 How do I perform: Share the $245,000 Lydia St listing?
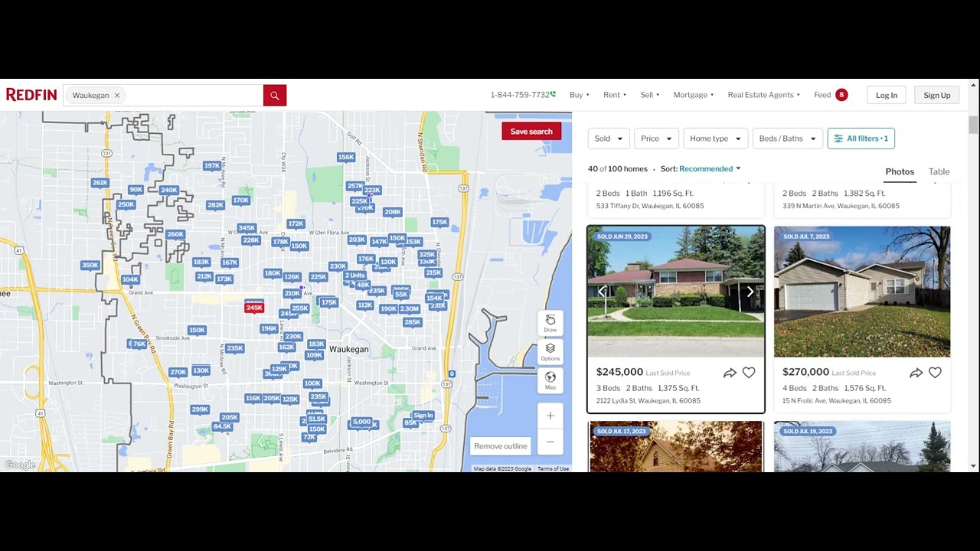730,373
